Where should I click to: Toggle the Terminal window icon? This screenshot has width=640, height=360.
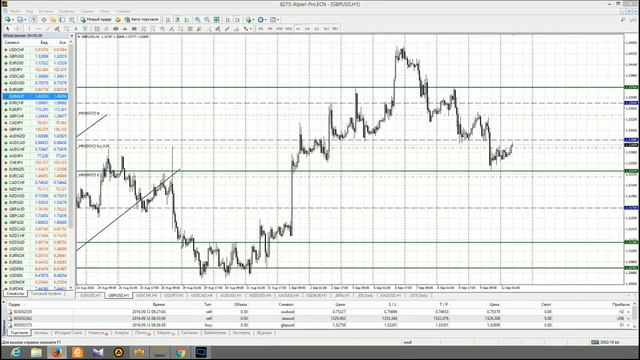click(62, 19)
